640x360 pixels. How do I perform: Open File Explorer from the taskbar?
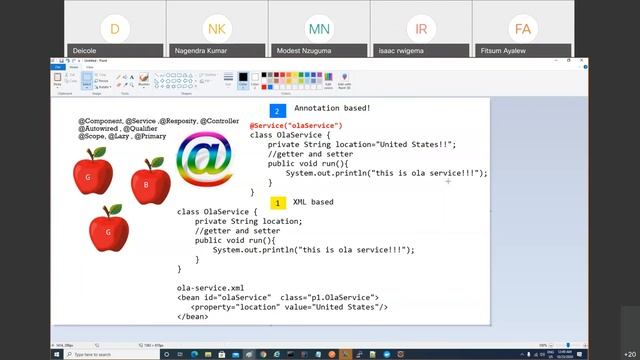point(208,354)
